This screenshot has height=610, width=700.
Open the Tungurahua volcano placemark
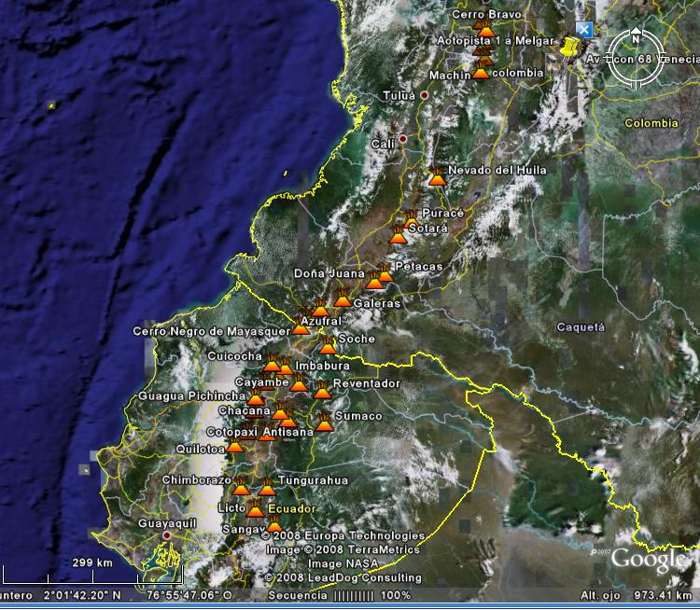pos(267,487)
